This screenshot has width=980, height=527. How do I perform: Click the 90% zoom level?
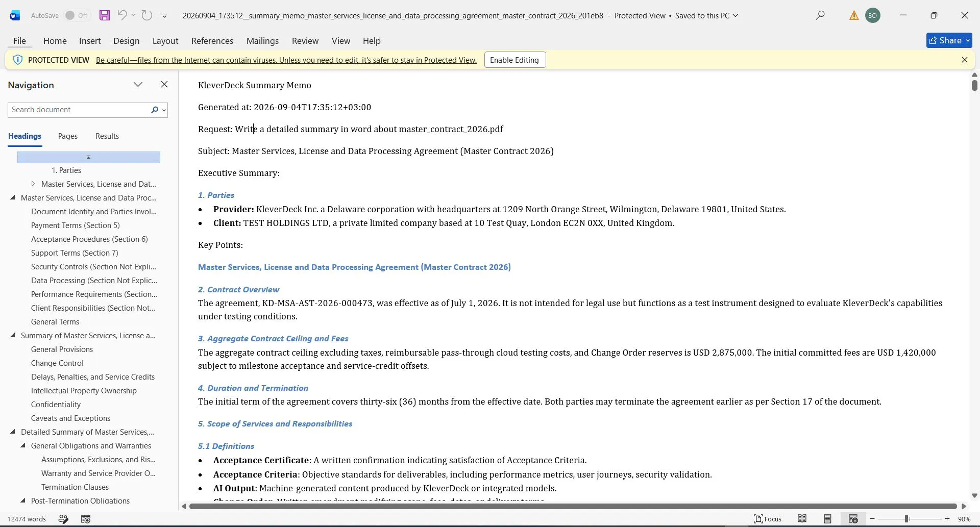964,519
